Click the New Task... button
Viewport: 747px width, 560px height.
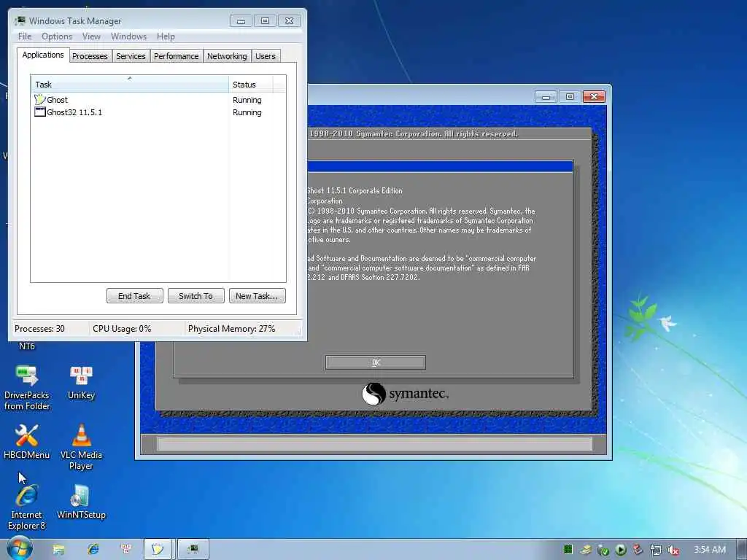coord(257,296)
